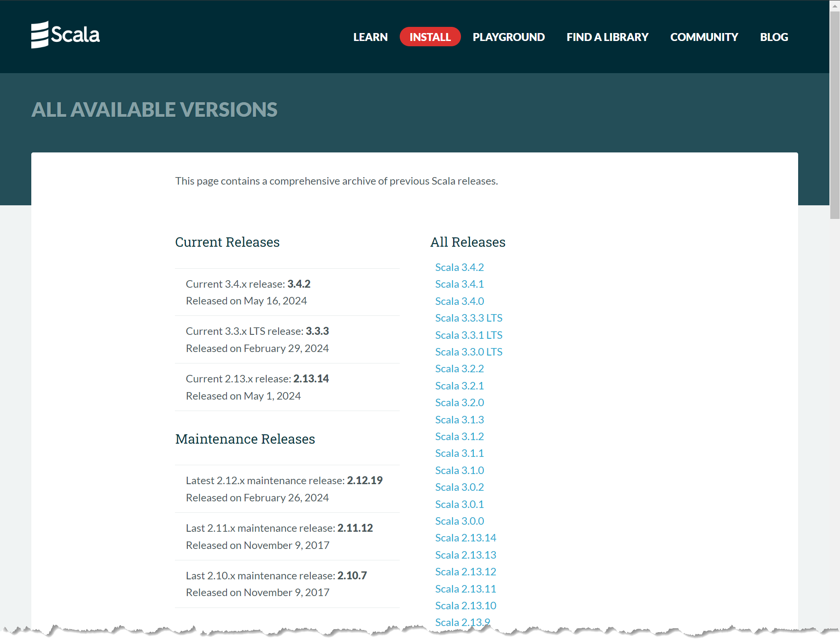
Task: Click the Maintenance Releases heading
Action: pos(245,439)
